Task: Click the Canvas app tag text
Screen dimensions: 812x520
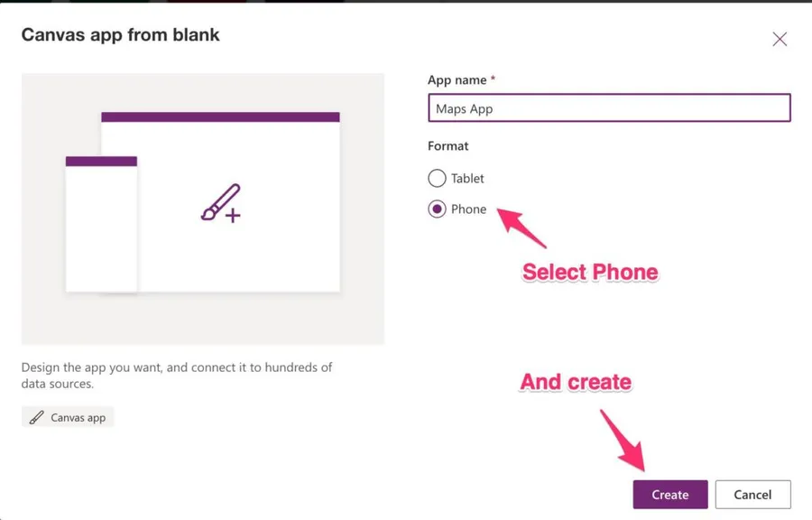Action: 78,418
